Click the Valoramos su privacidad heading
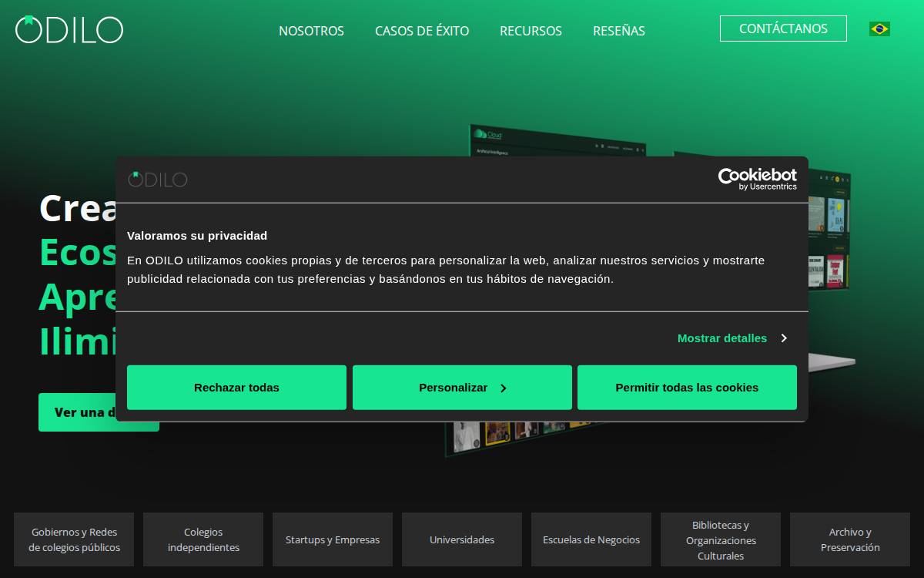 197,236
